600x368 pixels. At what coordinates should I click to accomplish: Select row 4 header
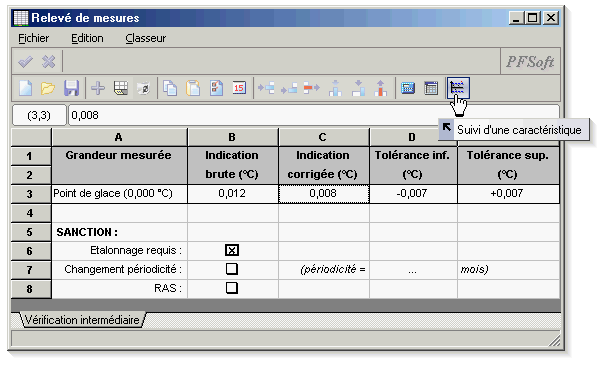click(x=31, y=213)
